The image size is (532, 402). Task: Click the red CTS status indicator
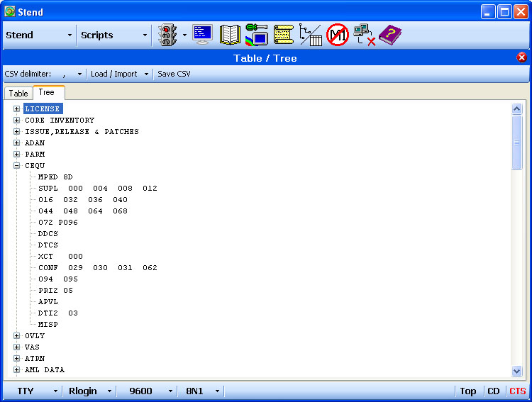click(x=517, y=391)
